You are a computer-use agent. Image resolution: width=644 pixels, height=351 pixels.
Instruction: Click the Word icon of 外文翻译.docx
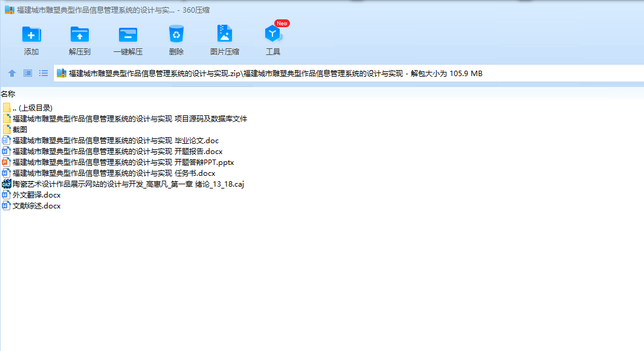[x=6, y=195]
